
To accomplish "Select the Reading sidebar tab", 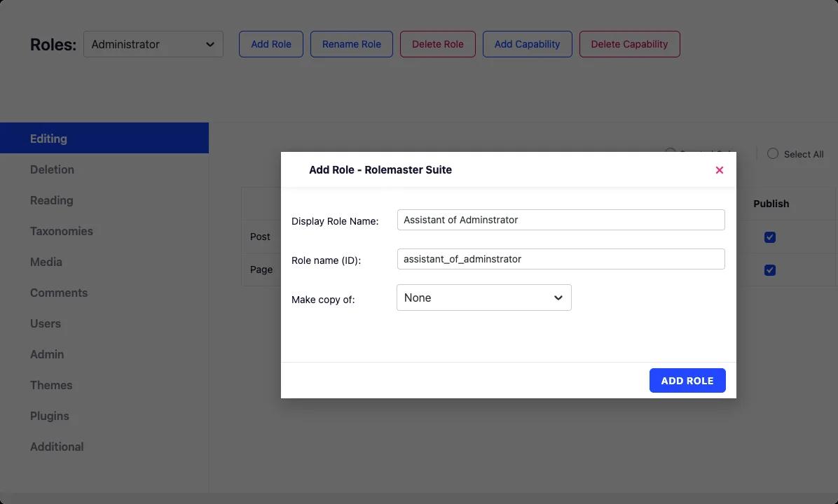I will [x=104, y=200].
